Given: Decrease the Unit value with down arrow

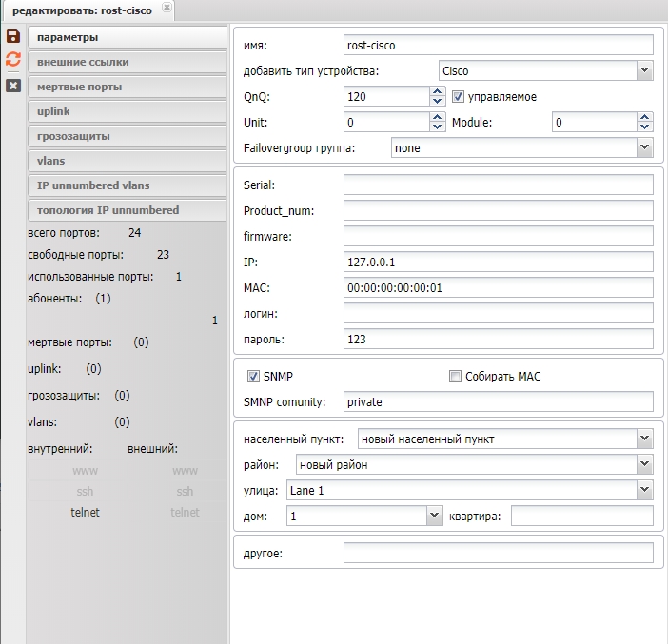Looking at the screenshot, I should 438,127.
